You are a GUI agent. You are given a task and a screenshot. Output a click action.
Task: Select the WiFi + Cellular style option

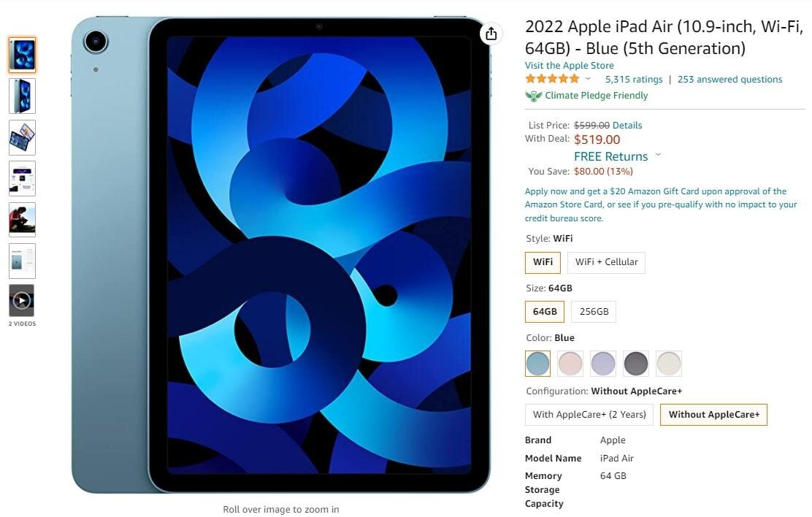tap(606, 262)
